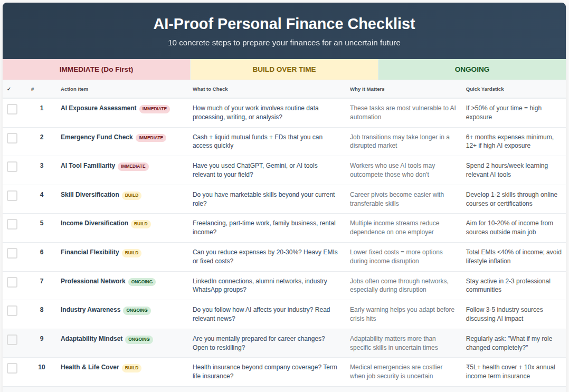569x392 pixels.
Task: Click the Quick Yardstick column header
Action: pyautogui.click(x=485, y=89)
